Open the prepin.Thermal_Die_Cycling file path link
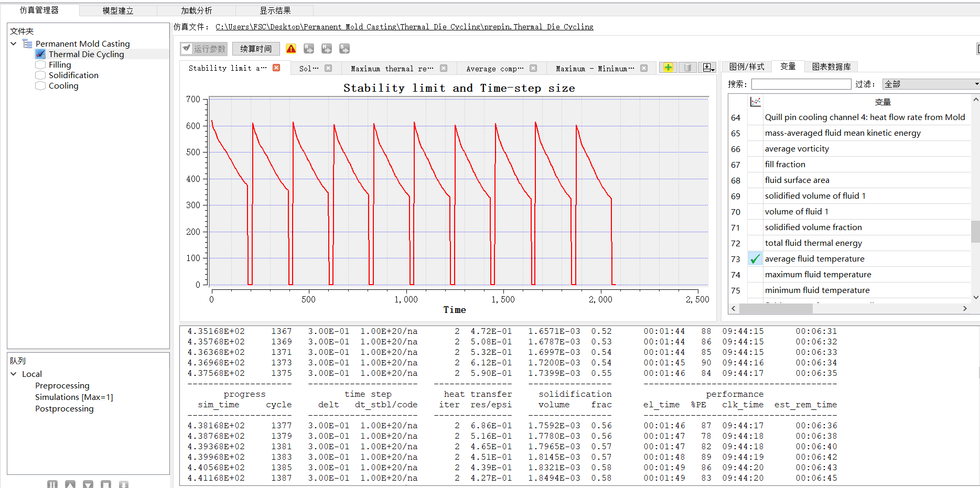 coord(404,27)
